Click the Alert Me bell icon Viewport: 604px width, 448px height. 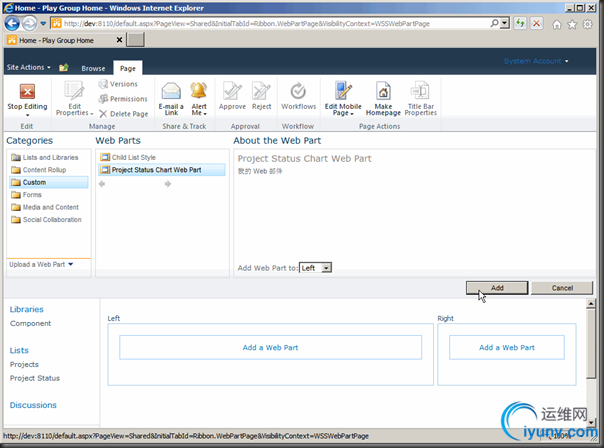(x=199, y=91)
